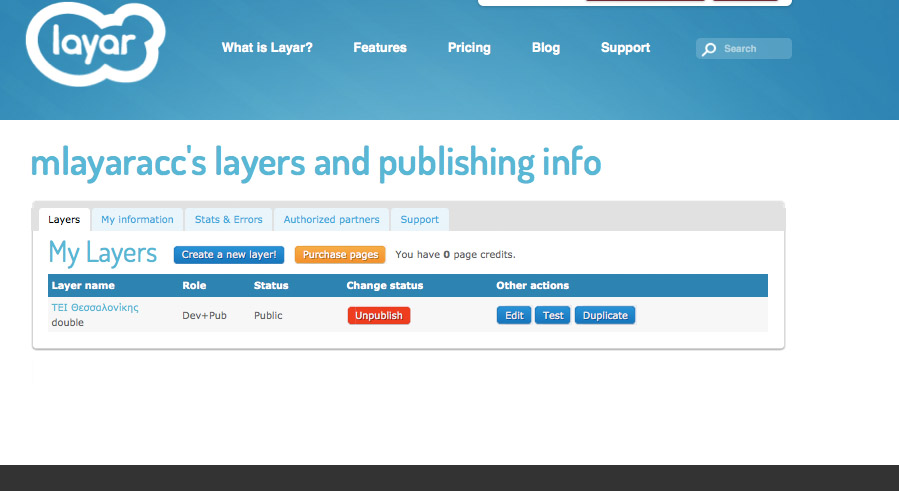Click the 'double' layer subtitle text
899x491 pixels.
pyautogui.click(x=68, y=322)
